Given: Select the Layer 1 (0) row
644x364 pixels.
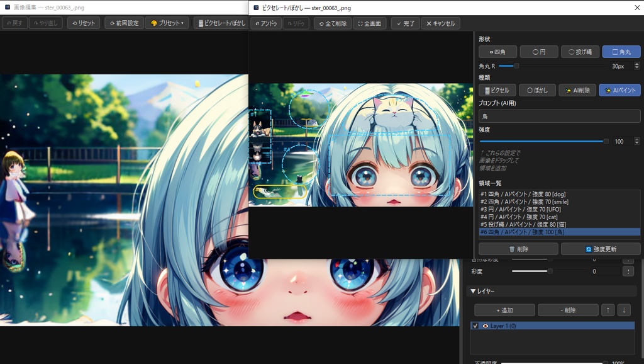Looking at the screenshot, I should (x=552, y=326).
